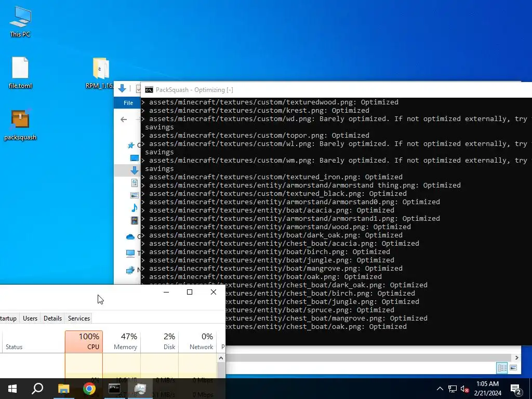The width and height of the screenshot is (532, 399).
Task: Click File Explorer on the taskbar
Action: pos(63,389)
